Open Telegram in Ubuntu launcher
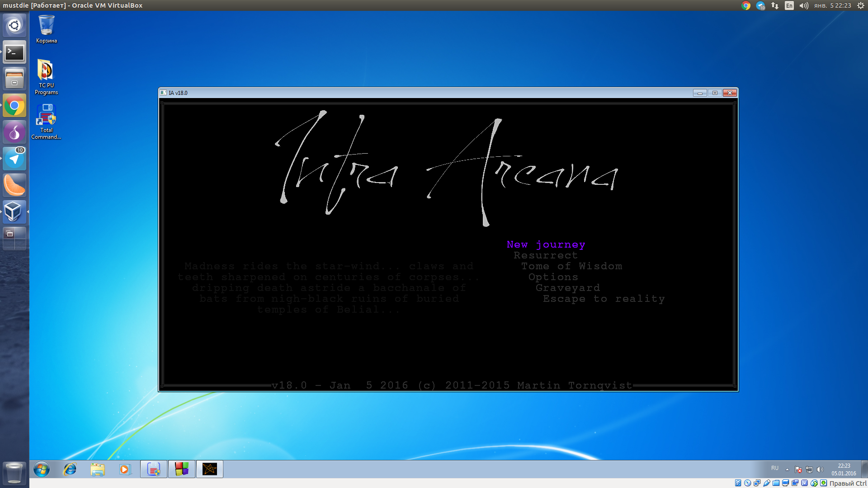868x488 pixels. point(14,159)
